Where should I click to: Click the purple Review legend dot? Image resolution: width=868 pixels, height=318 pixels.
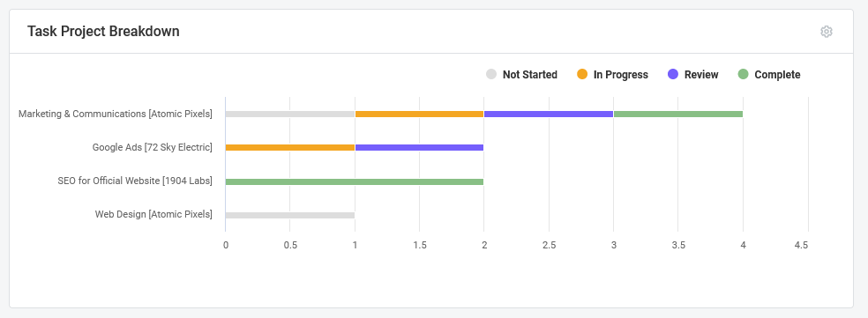click(x=673, y=74)
